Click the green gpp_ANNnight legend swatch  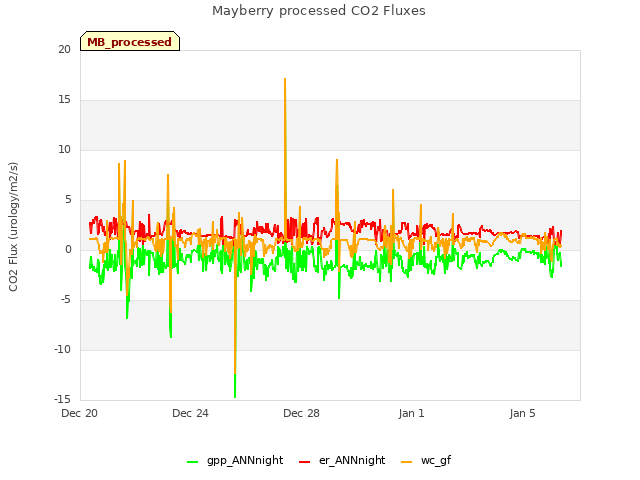pos(193,462)
